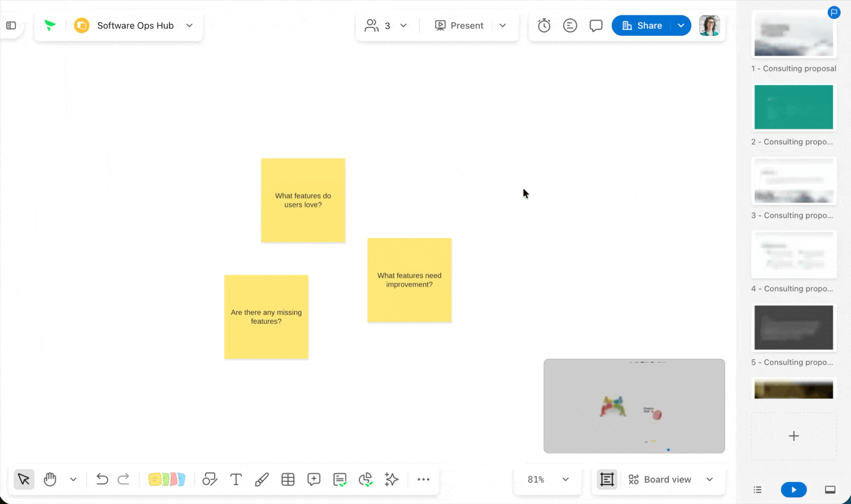This screenshot has height=504, width=851.
Task: Open the green slide thumbnail number 2
Action: tap(794, 107)
